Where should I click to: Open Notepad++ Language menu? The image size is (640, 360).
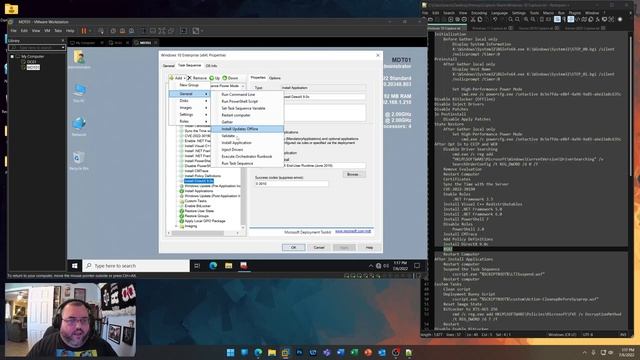(x=499, y=13)
